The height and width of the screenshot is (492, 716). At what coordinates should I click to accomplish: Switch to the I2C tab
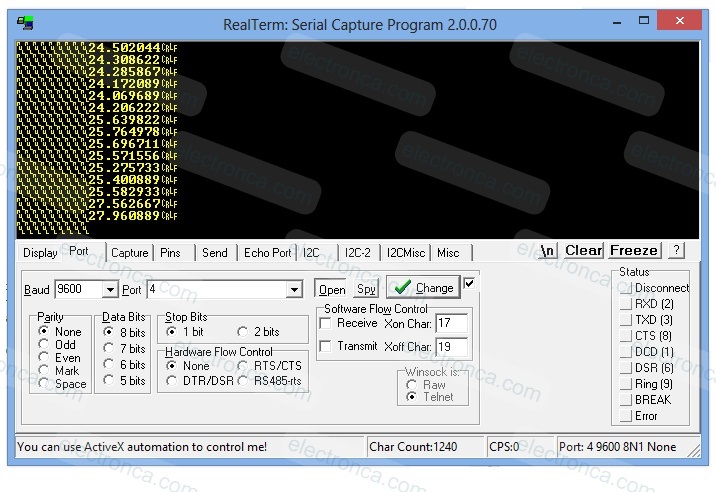pos(311,253)
